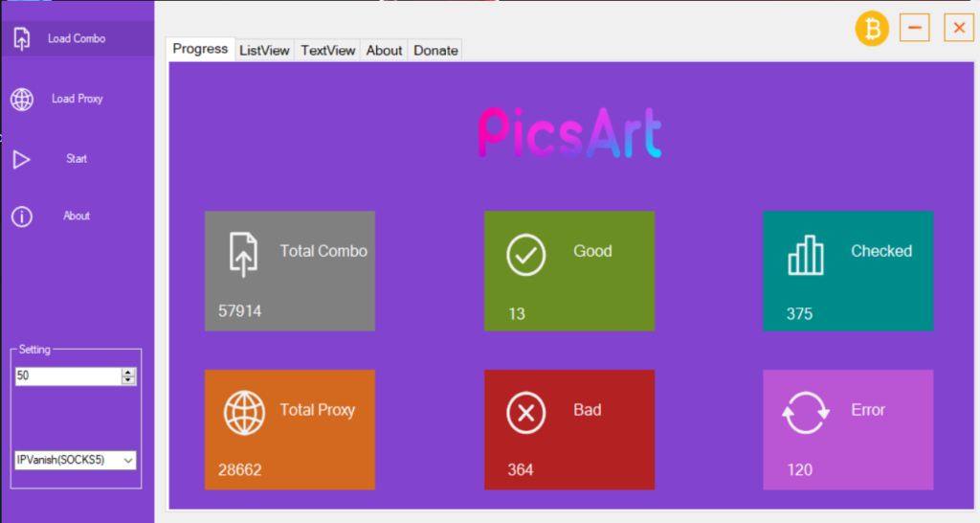This screenshot has height=523, width=980.
Task: Click the Bad count 364
Action: (521, 470)
